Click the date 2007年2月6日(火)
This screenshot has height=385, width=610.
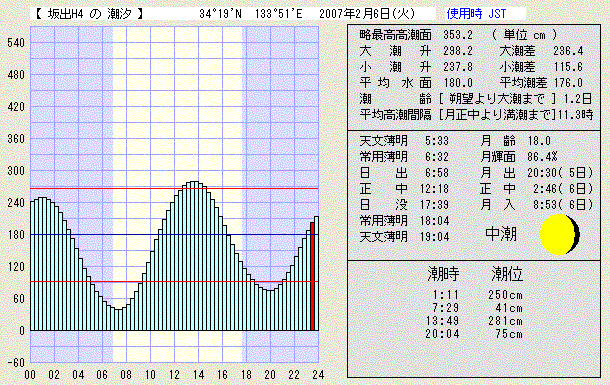367,14
